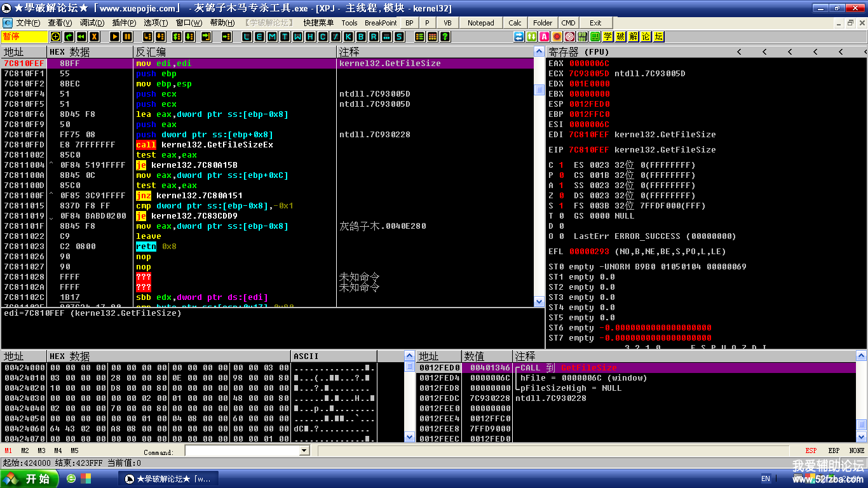
Task: Click the Close program X icon
Action: point(95,37)
